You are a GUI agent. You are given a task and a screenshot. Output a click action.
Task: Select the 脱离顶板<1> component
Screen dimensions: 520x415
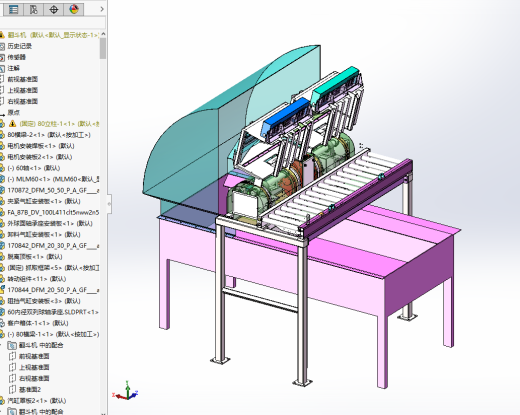35,257
